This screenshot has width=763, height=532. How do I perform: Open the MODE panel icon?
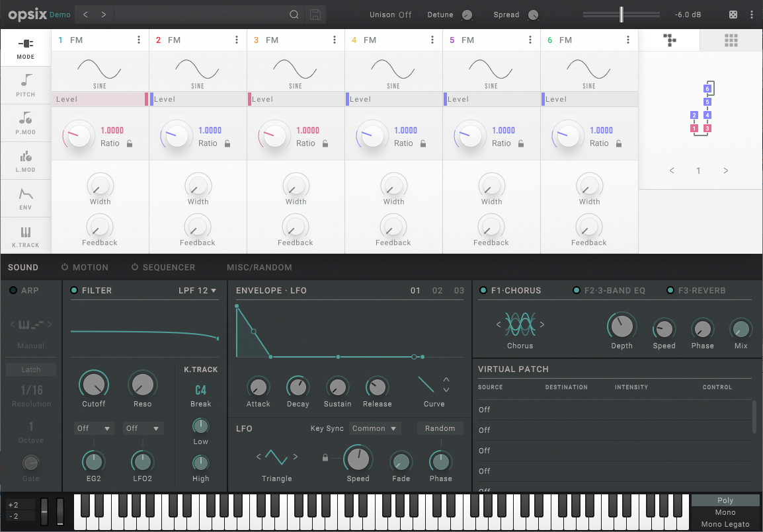point(25,47)
